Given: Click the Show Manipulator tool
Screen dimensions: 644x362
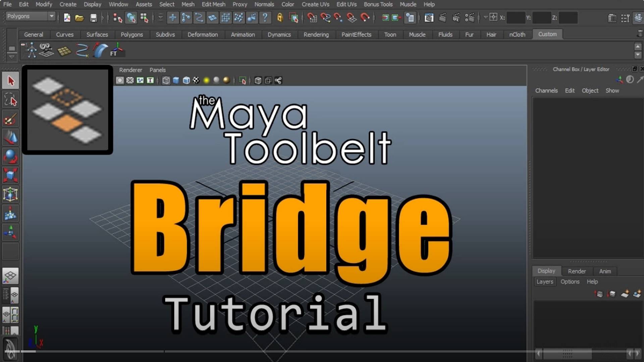Looking at the screenshot, I should (10, 232).
